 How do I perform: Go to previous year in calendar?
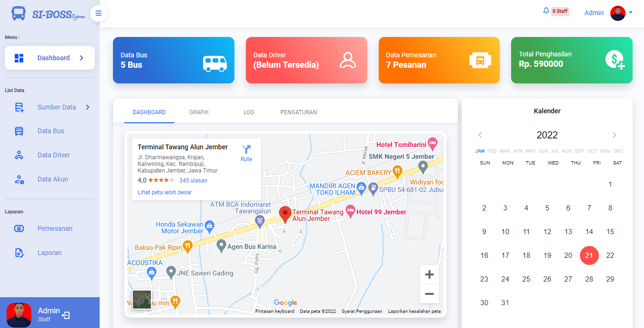(480, 135)
